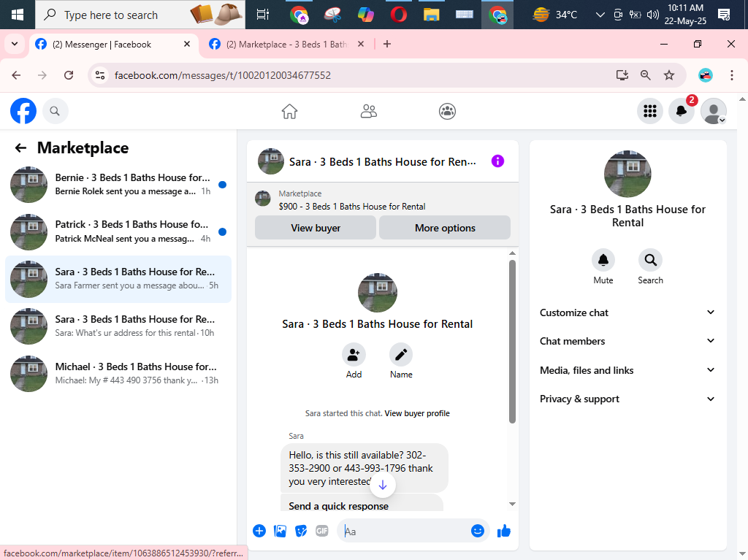748x560 pixels.
Task: Show hidden system tray icons chevron
Action: click(x=600, y=15)
